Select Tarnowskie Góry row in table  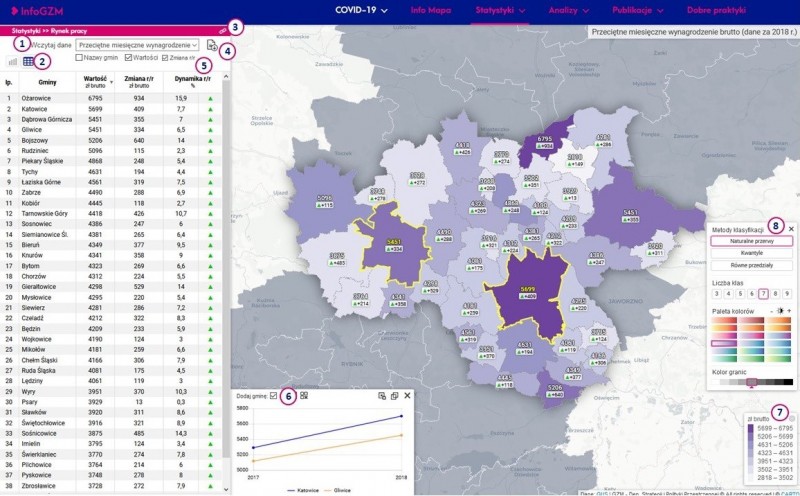tap(111, 213)
